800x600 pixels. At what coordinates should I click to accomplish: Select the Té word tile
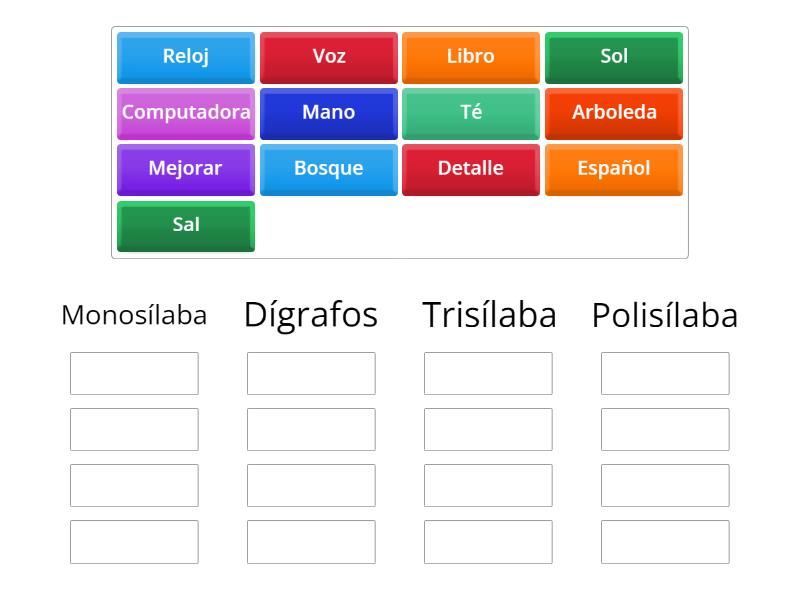coord(471,113)
